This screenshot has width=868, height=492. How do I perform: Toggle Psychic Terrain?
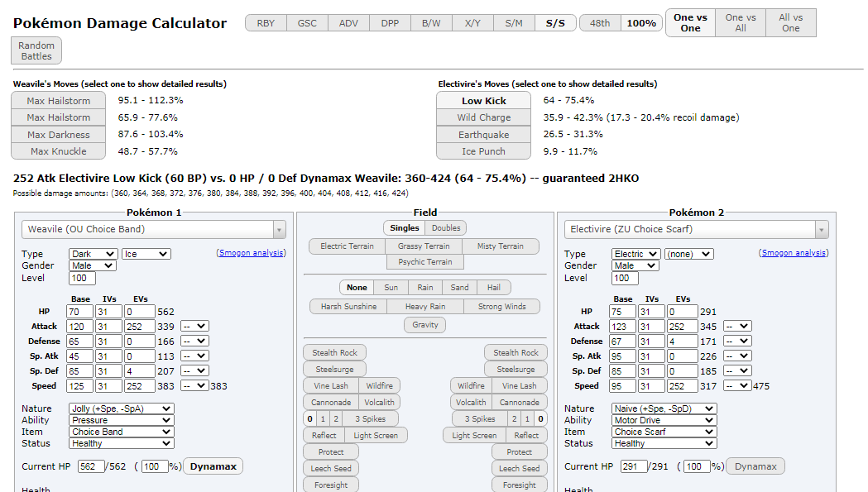(x=425, y=262)
